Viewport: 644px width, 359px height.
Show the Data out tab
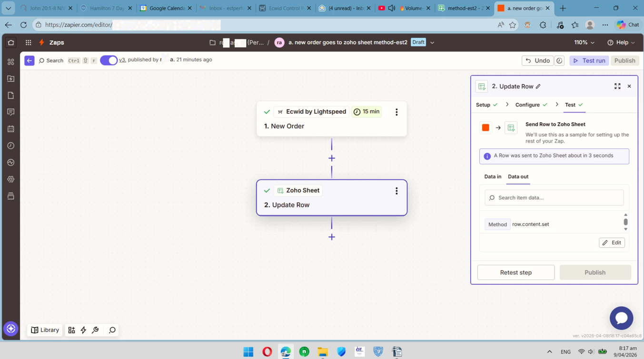click(518, 176)
